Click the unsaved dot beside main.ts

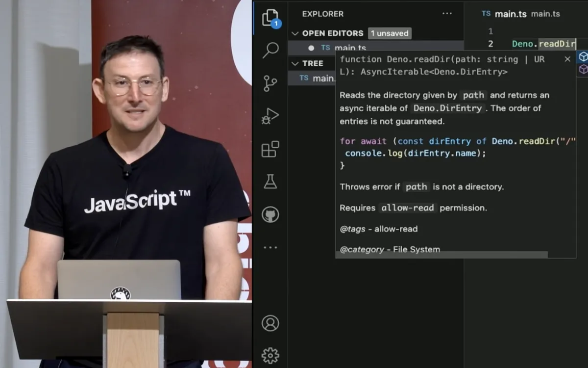(x=311, y=48)
